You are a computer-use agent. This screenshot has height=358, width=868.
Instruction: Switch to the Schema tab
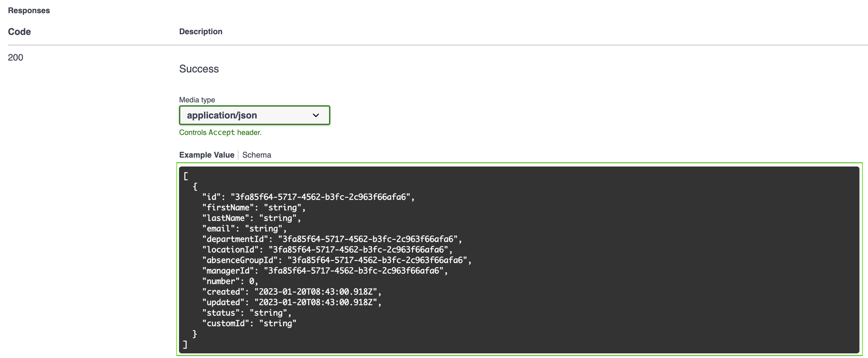[x=256, y=155]
